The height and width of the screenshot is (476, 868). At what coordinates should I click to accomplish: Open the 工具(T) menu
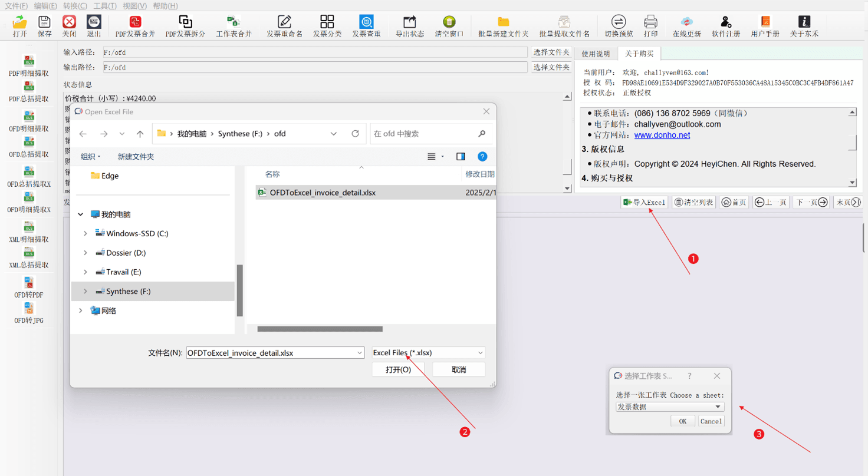point(105,6)
